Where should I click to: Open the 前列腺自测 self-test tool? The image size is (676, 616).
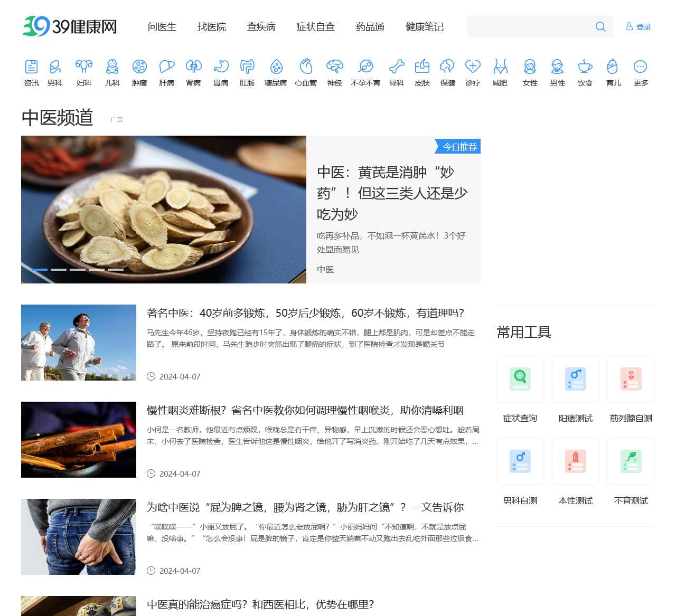pyautogui.click(x=631, y=379)
